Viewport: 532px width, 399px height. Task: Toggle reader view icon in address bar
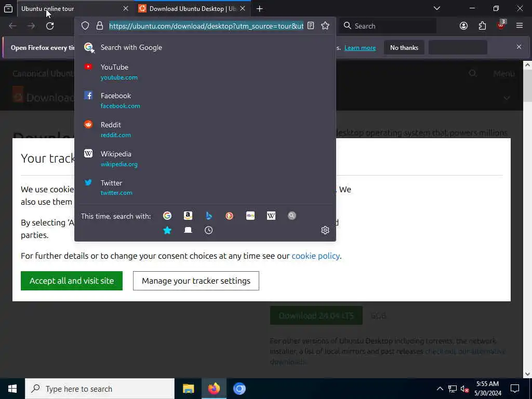311,26
